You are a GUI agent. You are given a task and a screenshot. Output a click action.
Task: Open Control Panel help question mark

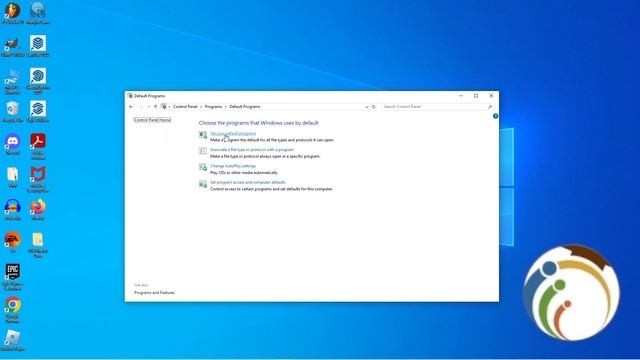coord(496,116)
